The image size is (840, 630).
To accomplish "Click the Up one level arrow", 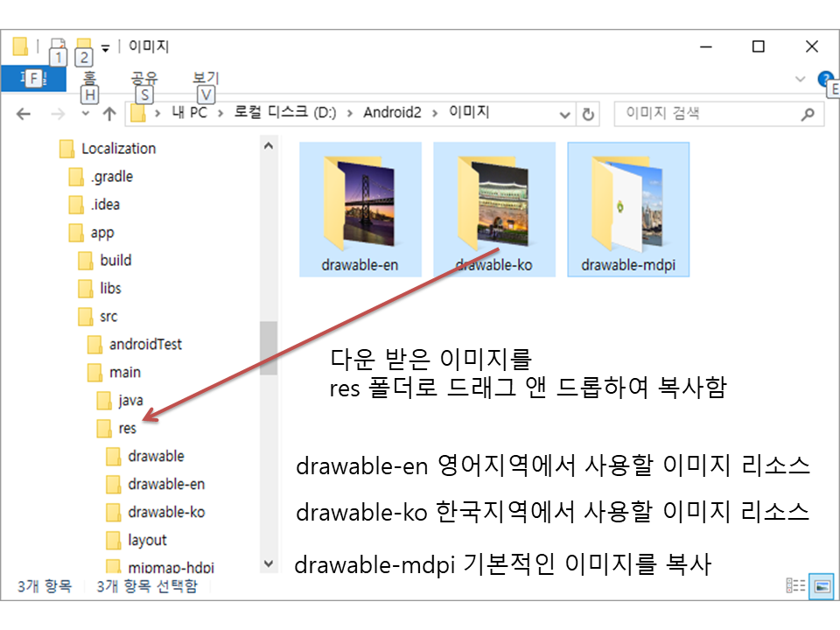I will (109, 114).
